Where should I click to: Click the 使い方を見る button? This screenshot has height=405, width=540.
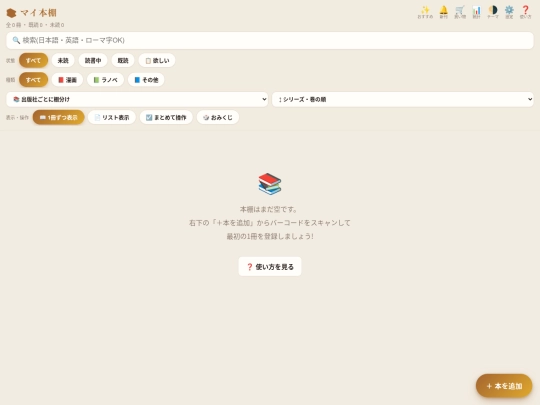pos(270,267)
